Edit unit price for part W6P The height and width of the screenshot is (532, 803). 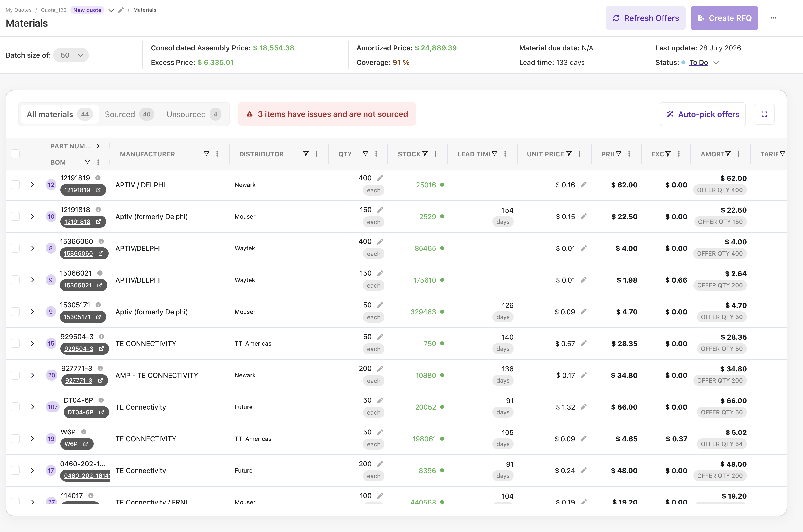point(583,439)
